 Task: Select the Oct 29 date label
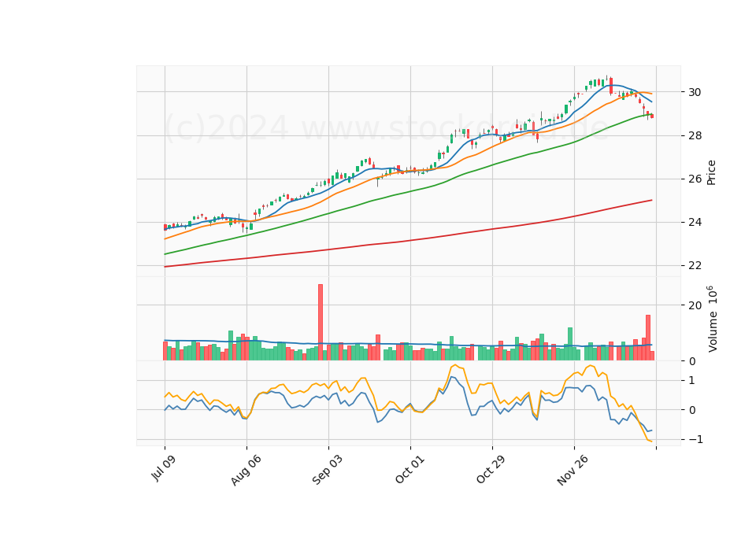491,469
